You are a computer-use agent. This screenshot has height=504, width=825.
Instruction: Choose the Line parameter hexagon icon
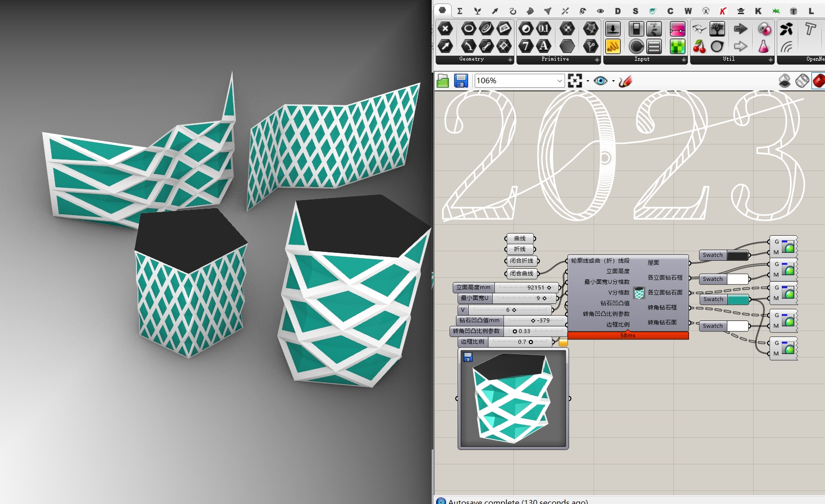pyautogui.click(x=486, y=46)
